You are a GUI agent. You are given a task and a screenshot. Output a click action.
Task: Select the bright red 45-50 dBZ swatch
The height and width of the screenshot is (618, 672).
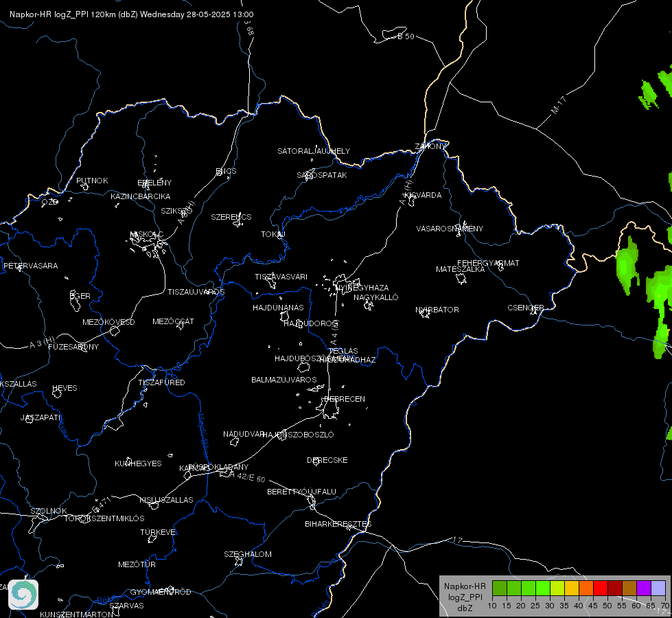600,588
